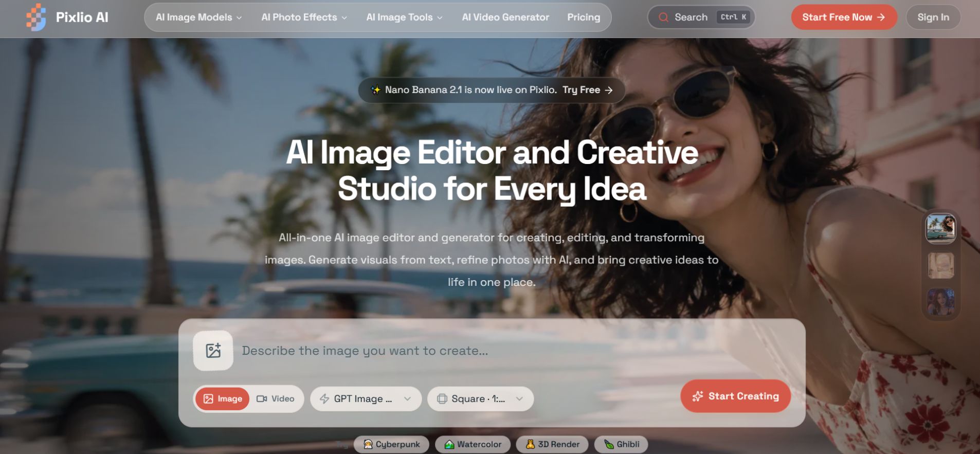Select the beach car background thumbnail
Image resolution: width=980 pixels, height=454 pixels.
[940, 228]
